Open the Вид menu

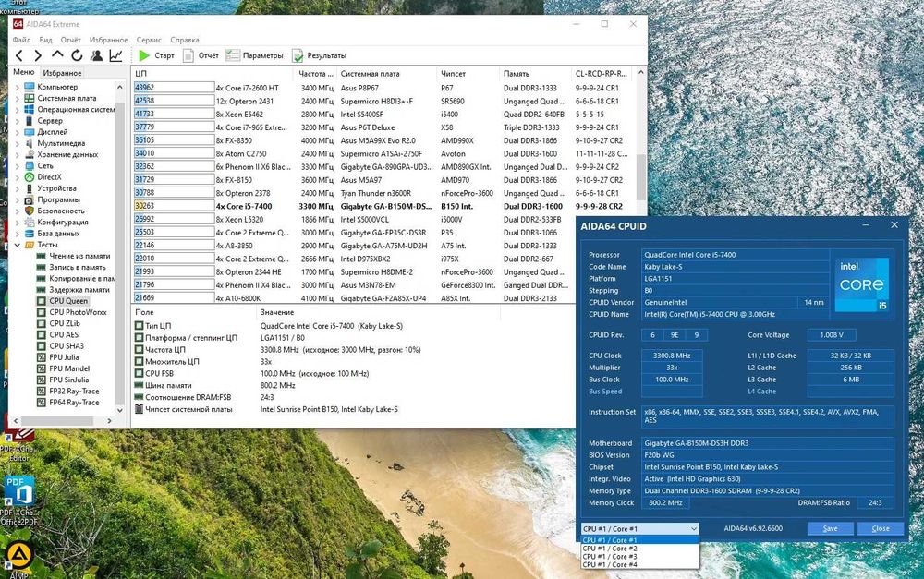click(x=45, y=40)
